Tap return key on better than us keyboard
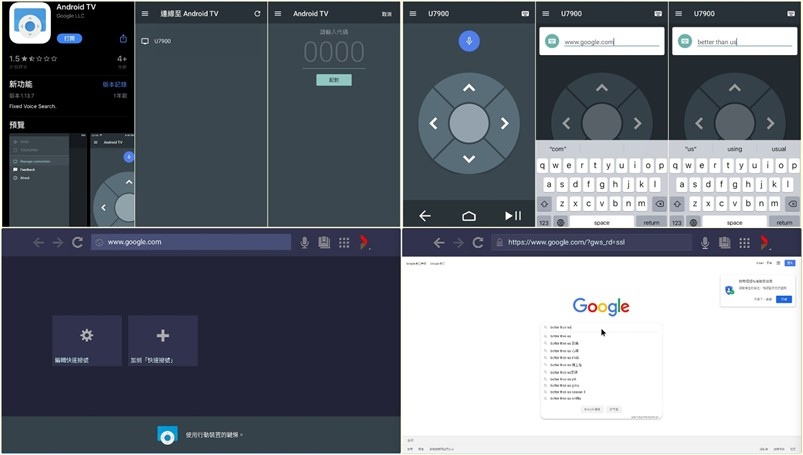 784,222
